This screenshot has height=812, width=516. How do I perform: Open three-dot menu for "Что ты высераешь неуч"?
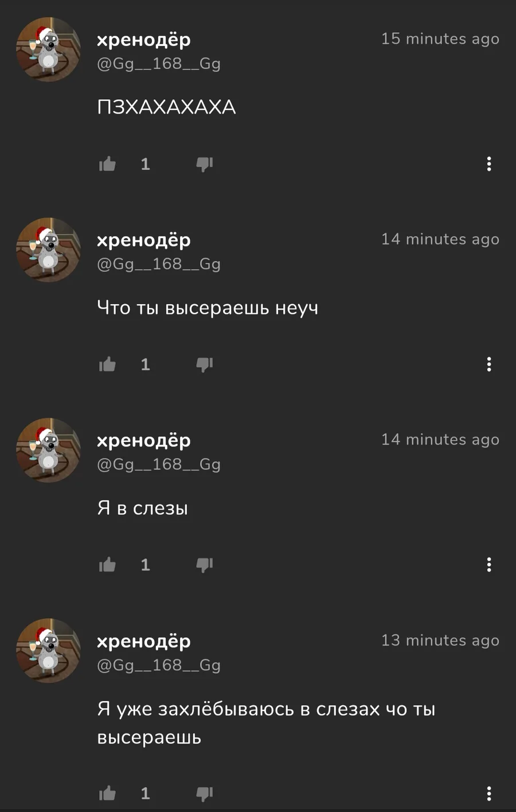[489, 364]
